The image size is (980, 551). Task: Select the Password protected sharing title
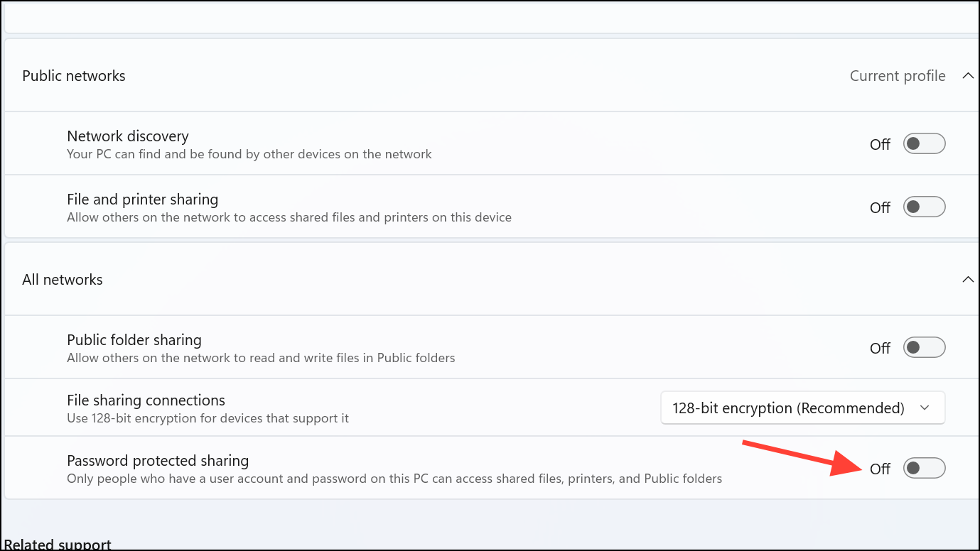158,461
